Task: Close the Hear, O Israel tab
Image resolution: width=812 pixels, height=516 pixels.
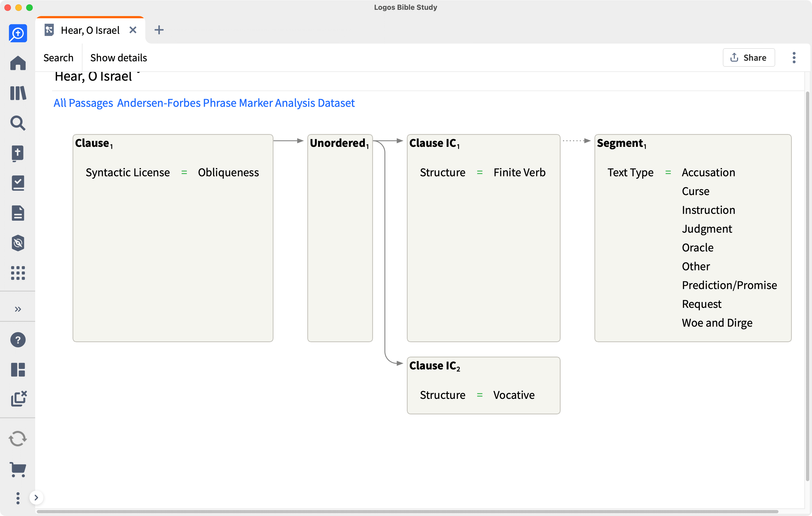Action: point(133,30)
